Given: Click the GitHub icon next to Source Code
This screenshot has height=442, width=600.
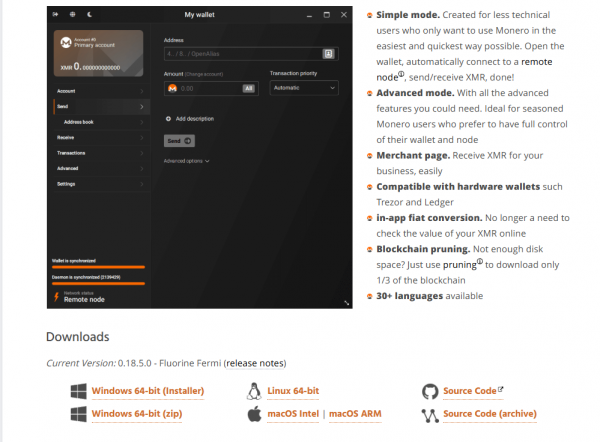Looking at the screenshot, I should click(430, 391).
